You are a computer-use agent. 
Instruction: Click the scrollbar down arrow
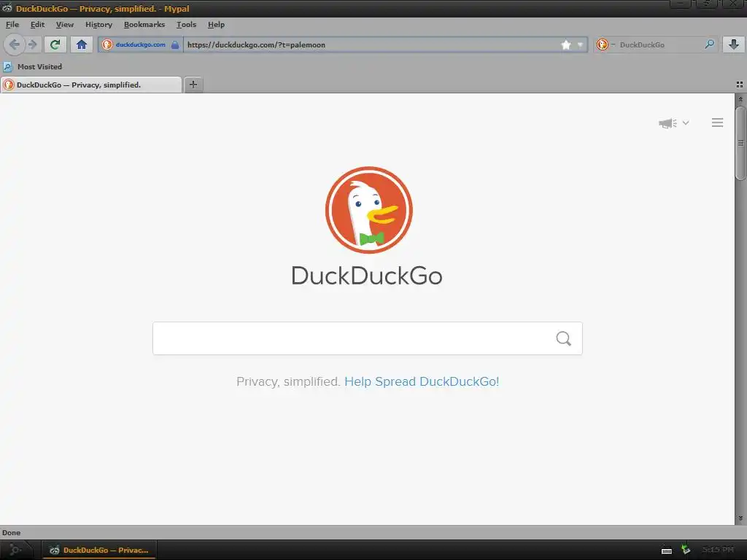click(x=740, y=518)
